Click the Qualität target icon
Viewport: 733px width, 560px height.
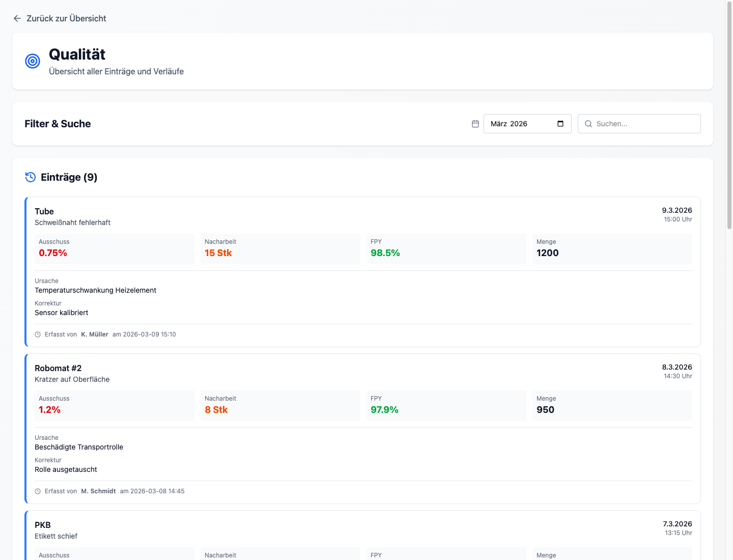[x=33, y=61]
